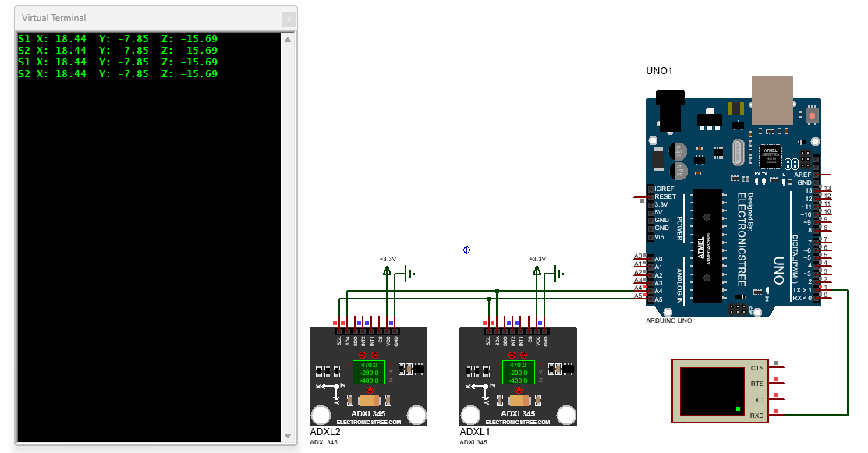
Task: Click the +3.3V power terminal above ADXL1
Action: tap(537, 271)
